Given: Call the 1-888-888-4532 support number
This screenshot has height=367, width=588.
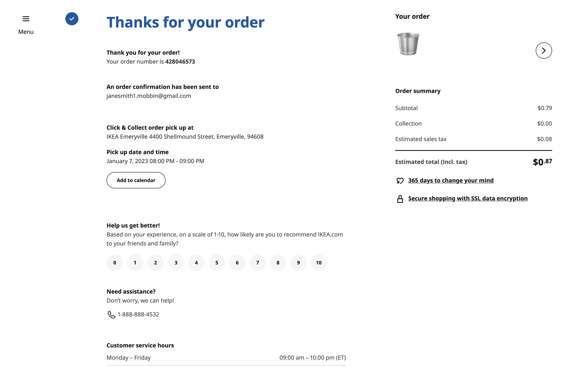Looking at the screenshot, I should click(138, 314).
